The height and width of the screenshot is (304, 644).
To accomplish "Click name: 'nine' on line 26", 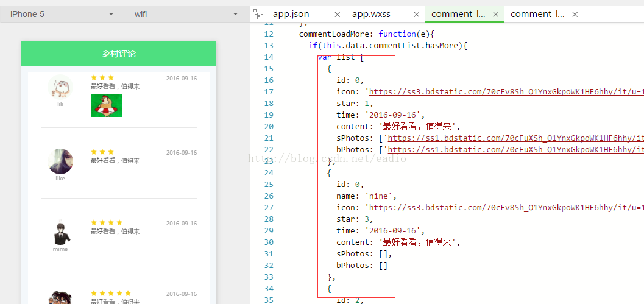I will point(366,196).
